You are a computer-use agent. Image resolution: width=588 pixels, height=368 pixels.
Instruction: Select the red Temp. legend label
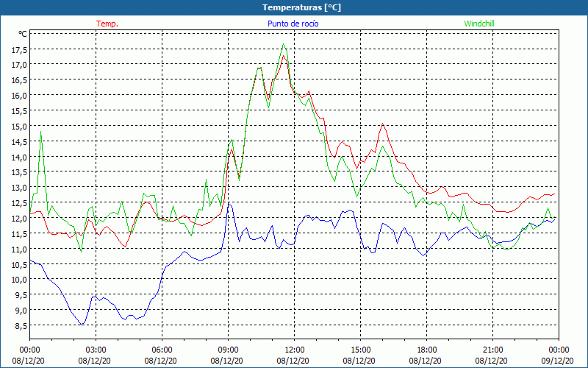107,24
